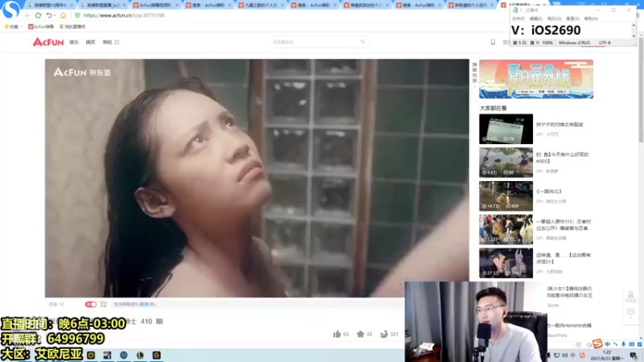Click the purple undo close-tab arrow
The height and width of the screenshot is (362, 644).
click(x=49, y=15)
